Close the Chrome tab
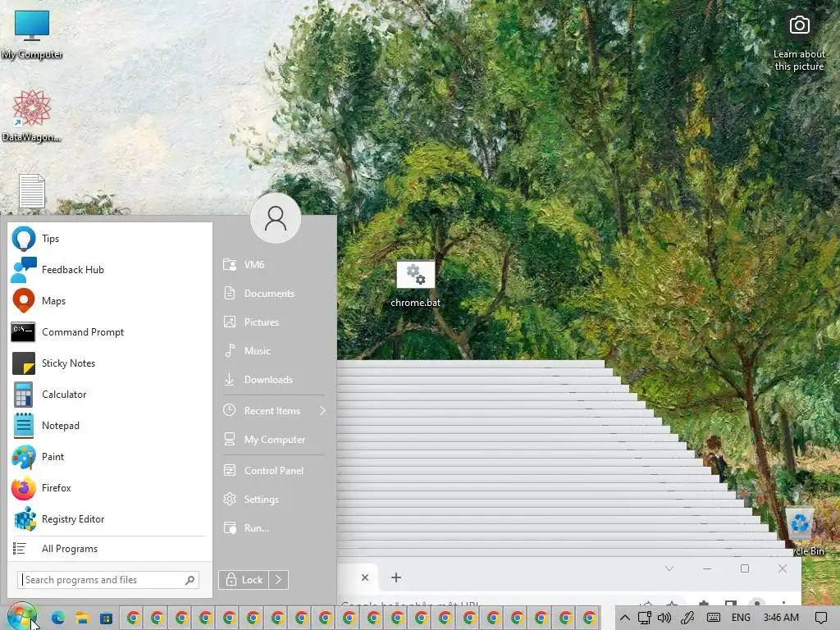This screenshot has height=630, width=840. tap(365, 577)
